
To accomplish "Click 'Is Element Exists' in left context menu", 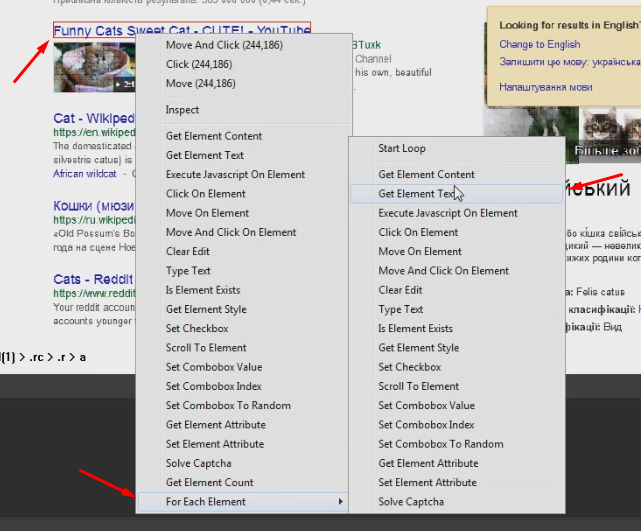I will (203, 290).
